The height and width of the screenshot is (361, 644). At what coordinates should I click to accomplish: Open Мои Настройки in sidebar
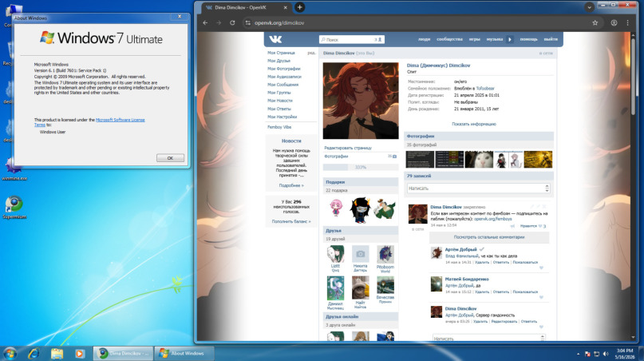(282, 117)
